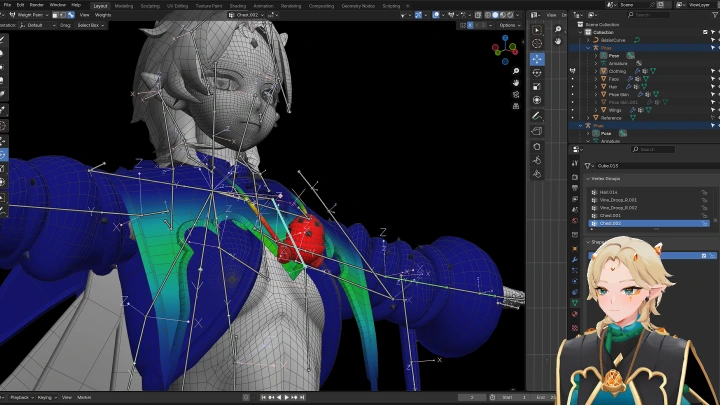Click the viewport pan hand icon

516,83
